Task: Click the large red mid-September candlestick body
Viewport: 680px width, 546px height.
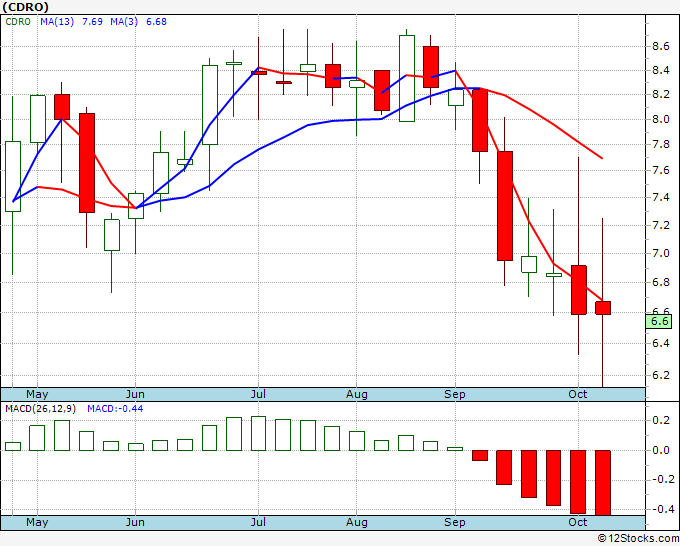Action: click(505, 206)
